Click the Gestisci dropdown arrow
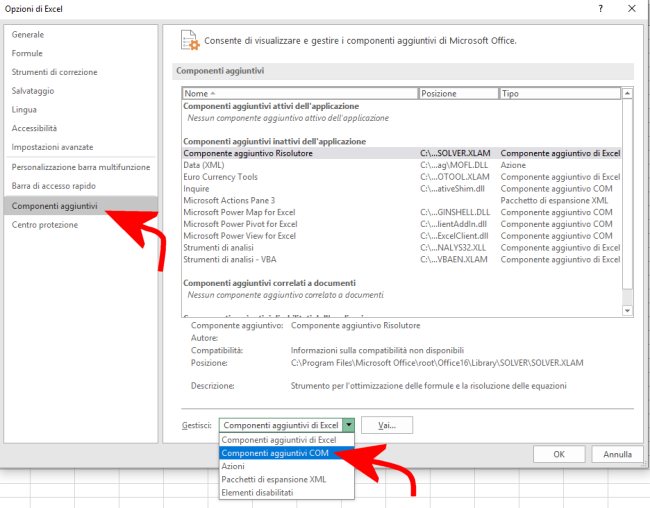 (x=349, y=425)
